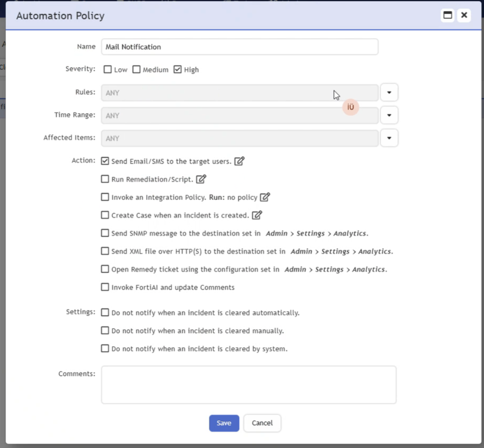Save the automation policy
Screen dimensions: 484x448
[224, 423]
